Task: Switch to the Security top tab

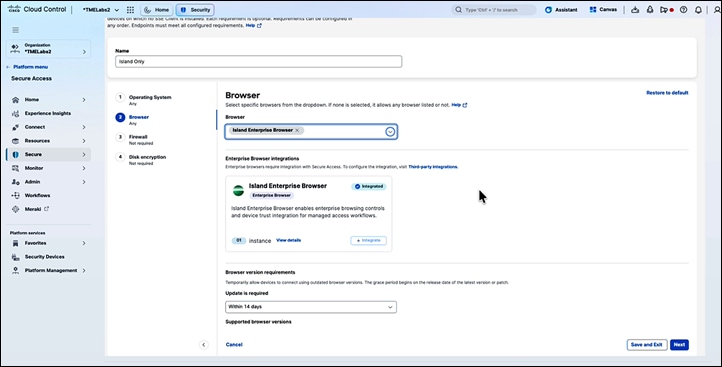Action: 195,10
